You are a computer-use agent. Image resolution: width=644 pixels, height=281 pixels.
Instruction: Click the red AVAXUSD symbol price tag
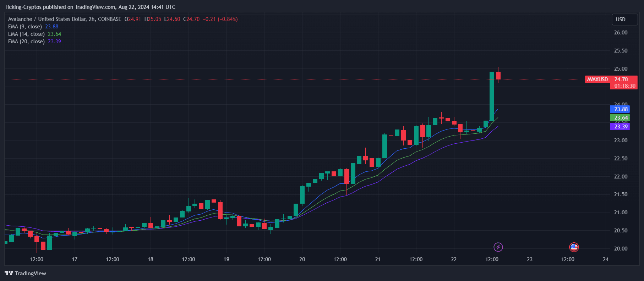click(597, 79)
